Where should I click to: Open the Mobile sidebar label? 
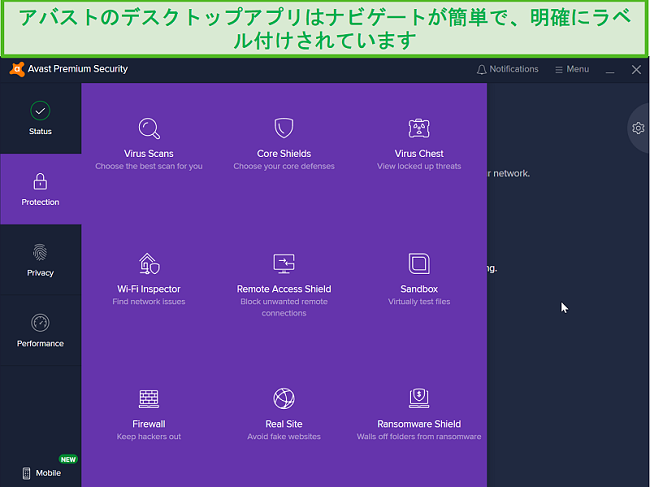click(x=48, y=473)
